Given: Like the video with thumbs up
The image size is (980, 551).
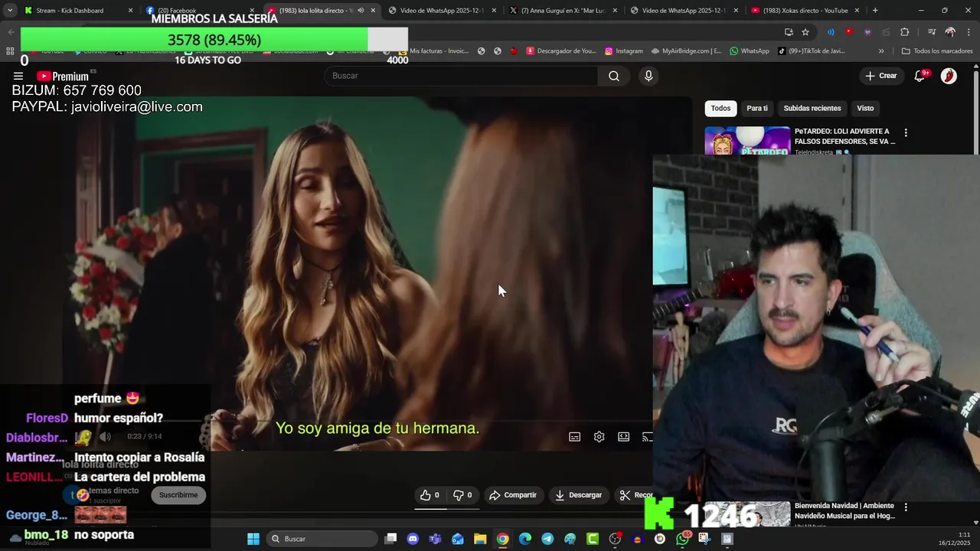Looking at the screenshot, I should click(430, 495).
